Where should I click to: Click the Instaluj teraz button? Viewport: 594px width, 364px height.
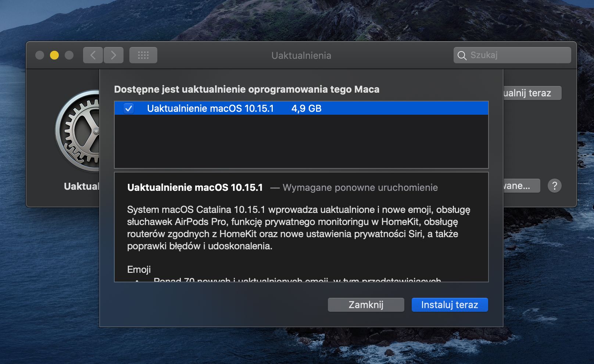[450, 305]
